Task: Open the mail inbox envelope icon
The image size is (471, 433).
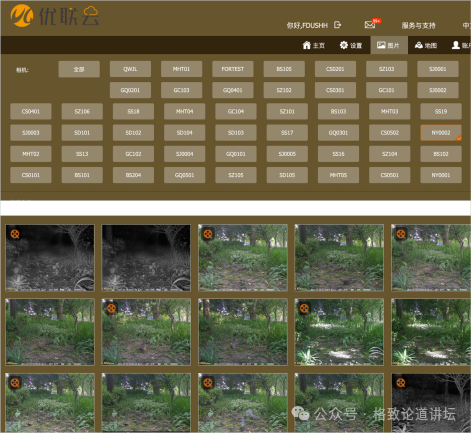Action: [x=370, y=25]
